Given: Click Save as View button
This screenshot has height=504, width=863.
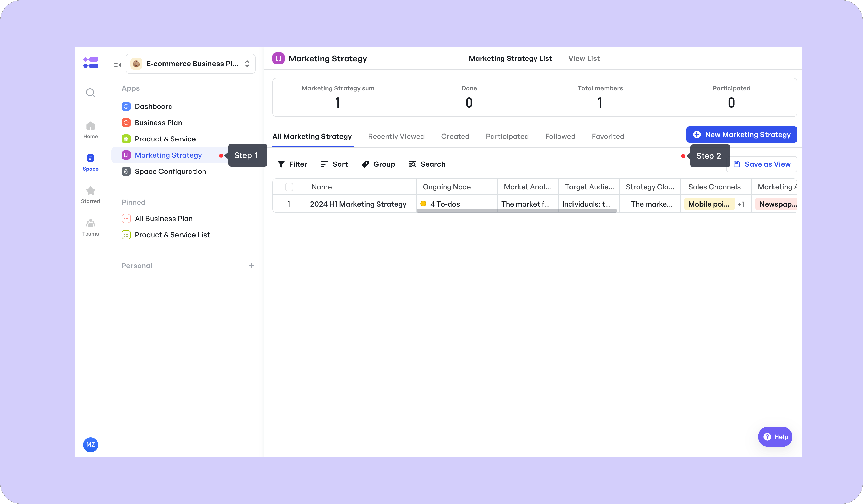Looking at the screenshot, I should tap(762, 164).
